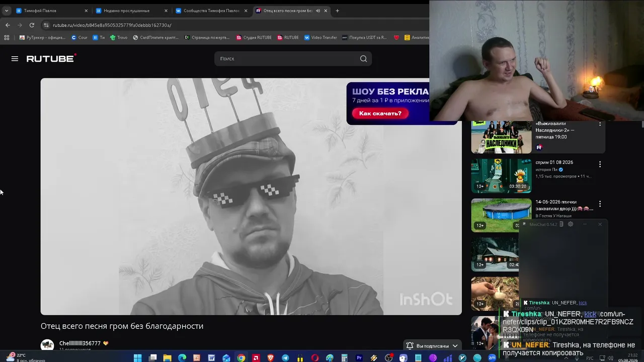This screenshot has height=362, width=644.
Task: Open the tab search dropdown
Action: pyautogui.click(x=7, y=11)
